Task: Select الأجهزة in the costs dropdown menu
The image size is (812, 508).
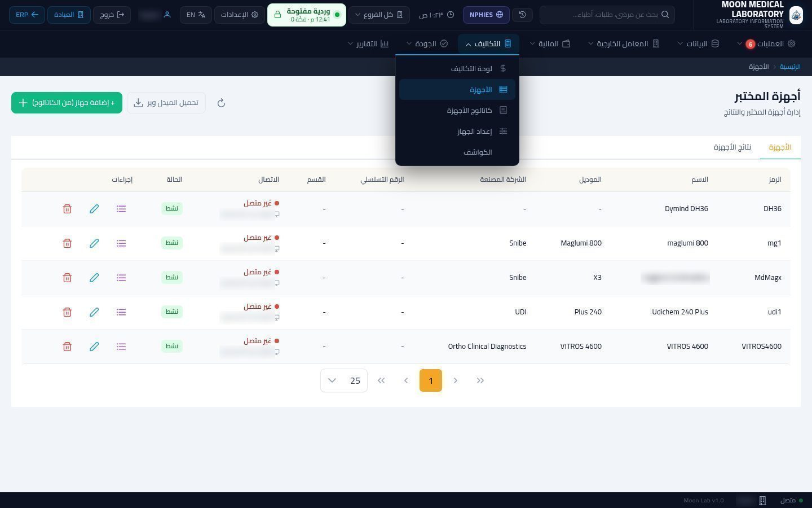Action: [457, 90]
